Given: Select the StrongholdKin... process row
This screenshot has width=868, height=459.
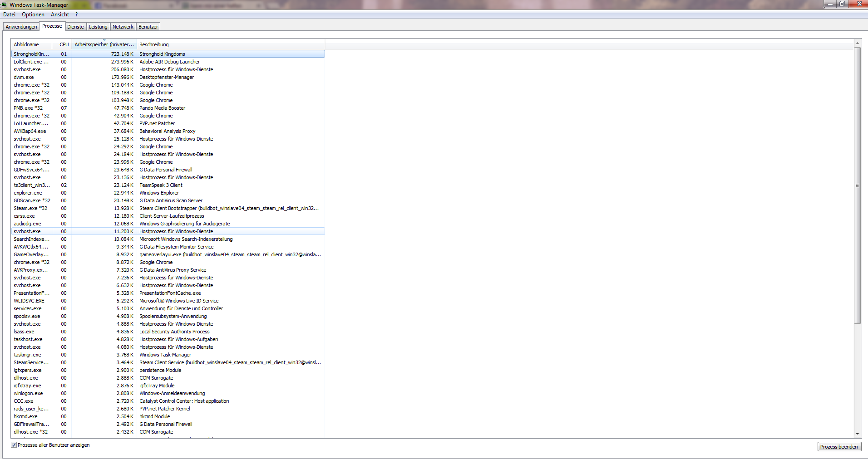Looking at the screenshot, I should pyautogui.click(x=168, y=54).
